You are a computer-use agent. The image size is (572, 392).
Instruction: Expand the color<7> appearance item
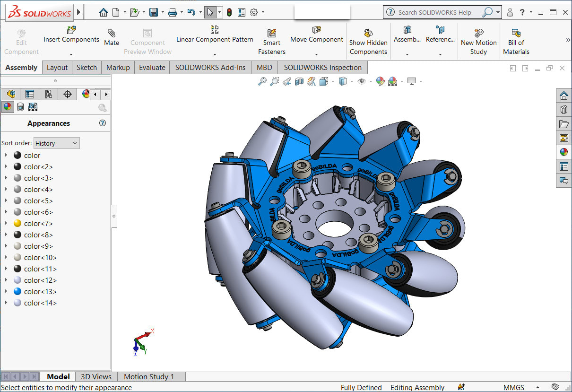6,223
